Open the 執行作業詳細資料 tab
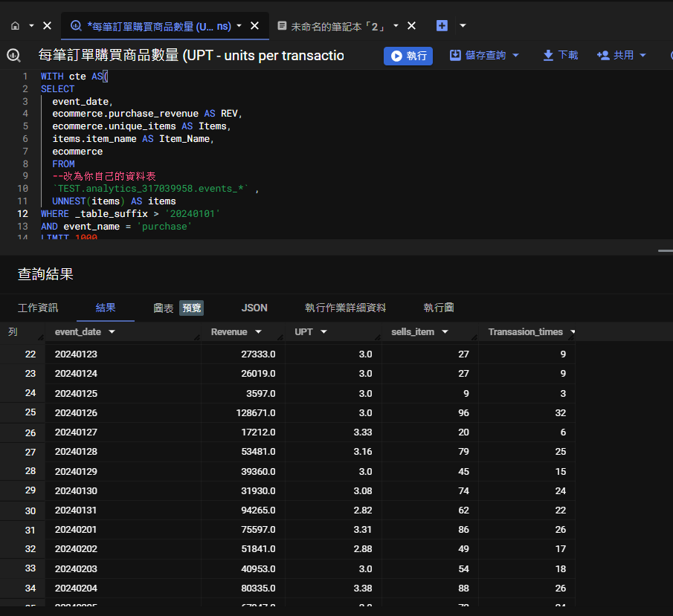The image size is (673, 616). [345, 308]
